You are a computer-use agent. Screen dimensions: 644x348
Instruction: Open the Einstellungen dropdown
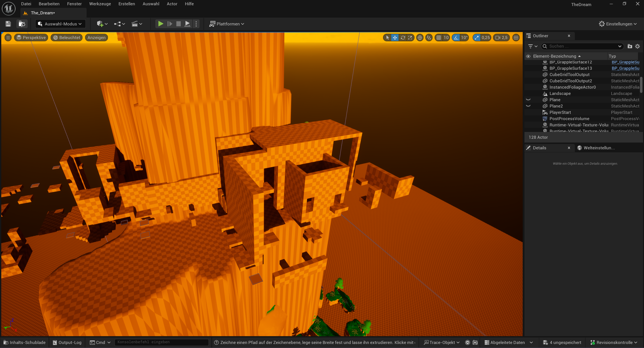pyautogui.click(x=618, y=24)
